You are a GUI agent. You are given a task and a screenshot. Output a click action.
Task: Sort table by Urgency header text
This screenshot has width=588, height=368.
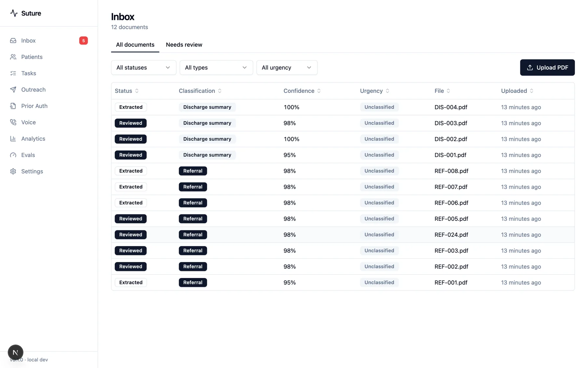tap(371, 91)
